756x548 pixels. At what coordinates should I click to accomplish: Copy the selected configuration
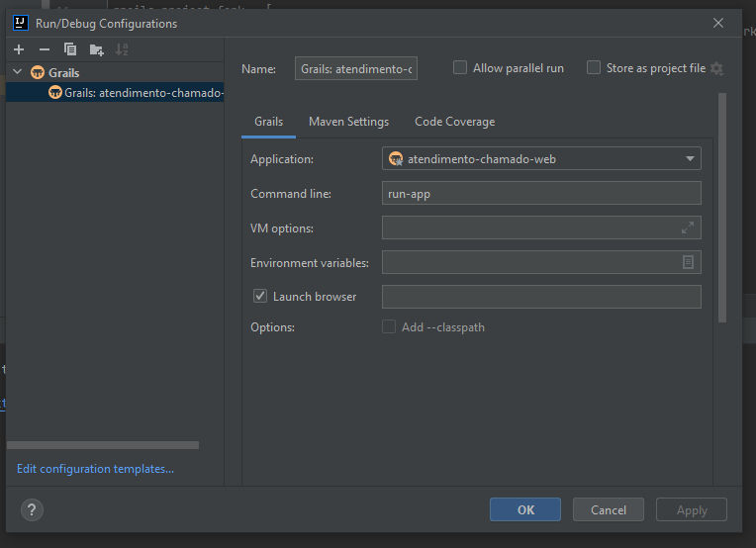[70, 49]
